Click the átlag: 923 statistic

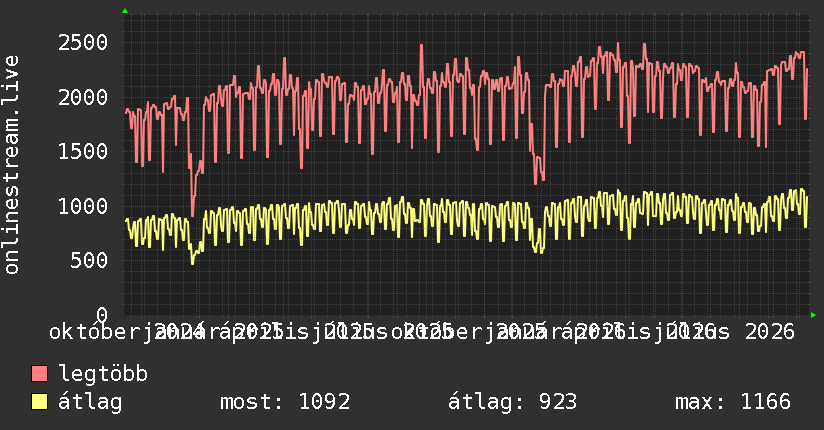(x=512, y=402)
